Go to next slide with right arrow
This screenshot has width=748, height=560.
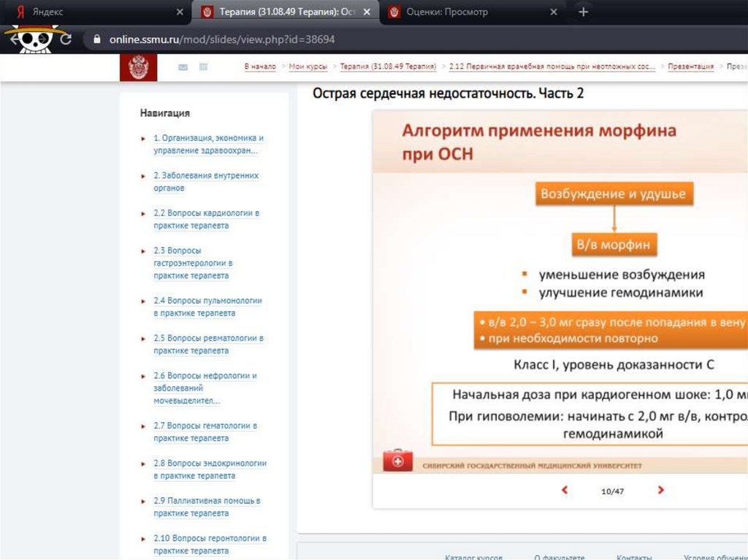pos(660,490)
